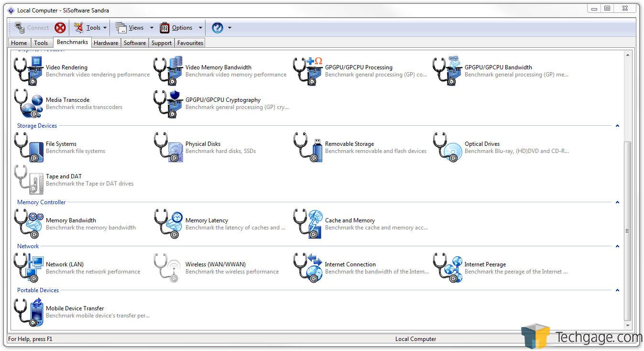Click the Connect toolbar button
The height and width of the screenshot is (351, 644).
click(x=32, y=28)
